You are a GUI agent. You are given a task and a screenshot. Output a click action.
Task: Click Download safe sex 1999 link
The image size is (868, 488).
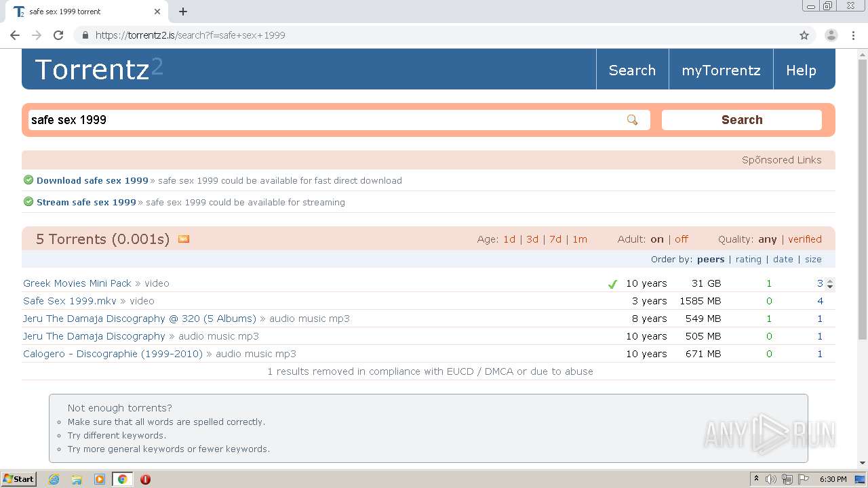[x=92, y=180]
